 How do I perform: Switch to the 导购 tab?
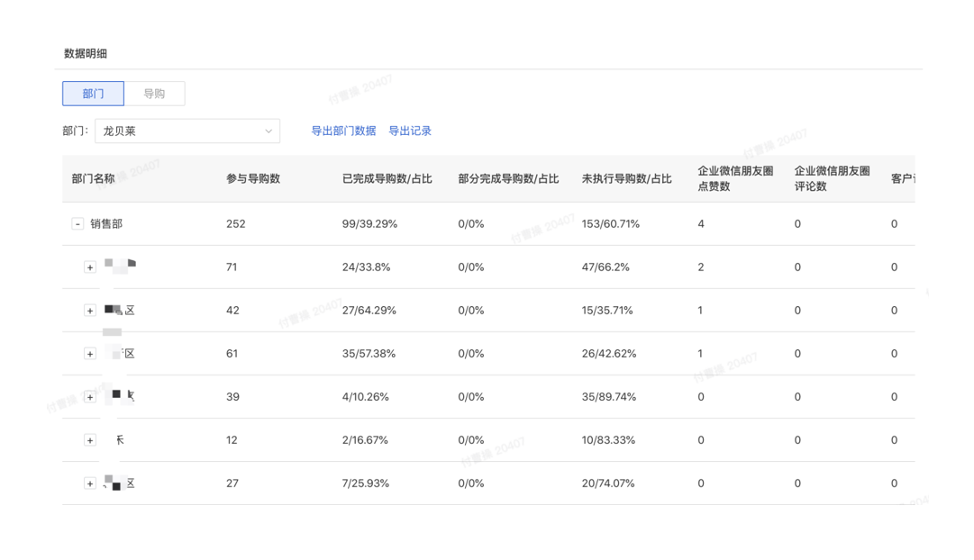coord(154,93)
